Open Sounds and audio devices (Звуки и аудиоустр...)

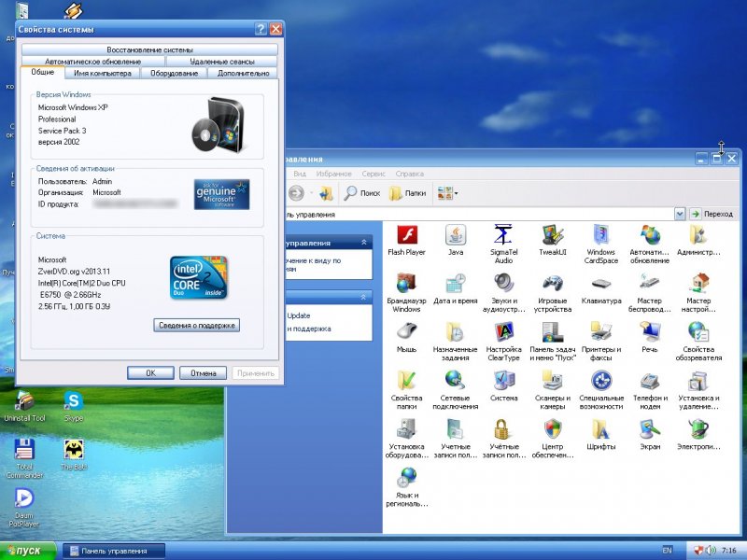coord(503,292)
